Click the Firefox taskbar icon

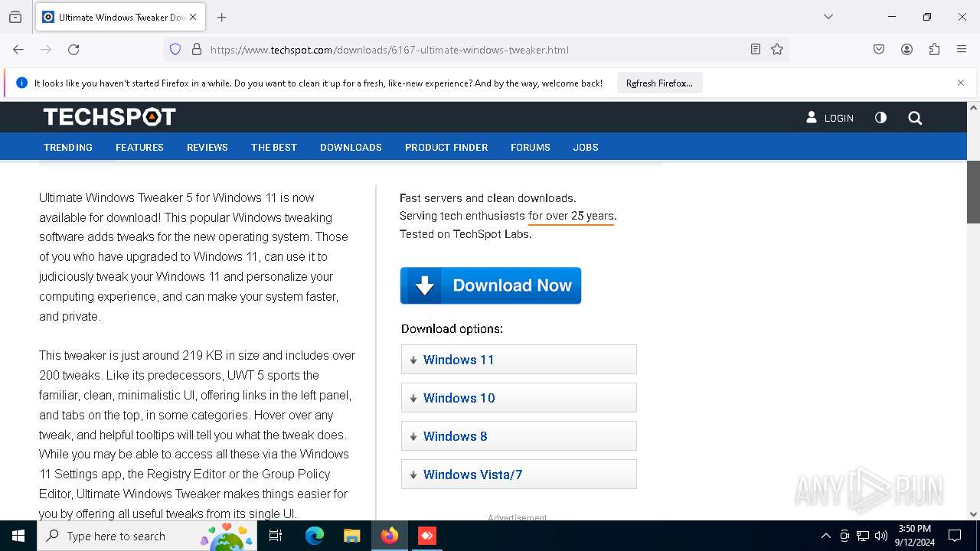[390, 536]
